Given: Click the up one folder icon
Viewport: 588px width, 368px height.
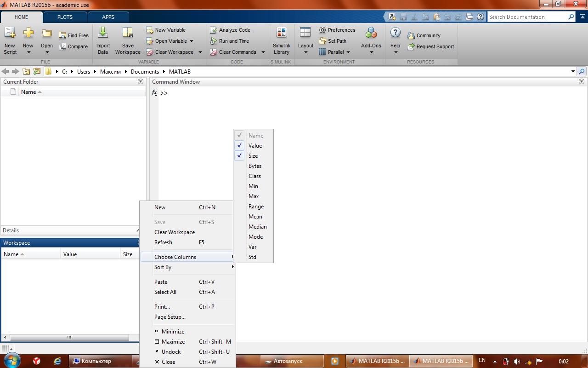Looking at the screenshot, I should (x=26, y=71).
